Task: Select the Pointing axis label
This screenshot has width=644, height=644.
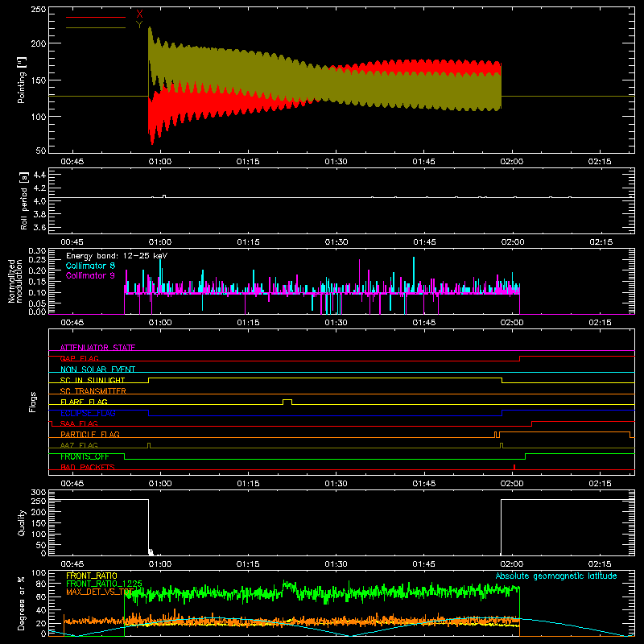Action: click(x=22, y=80)
